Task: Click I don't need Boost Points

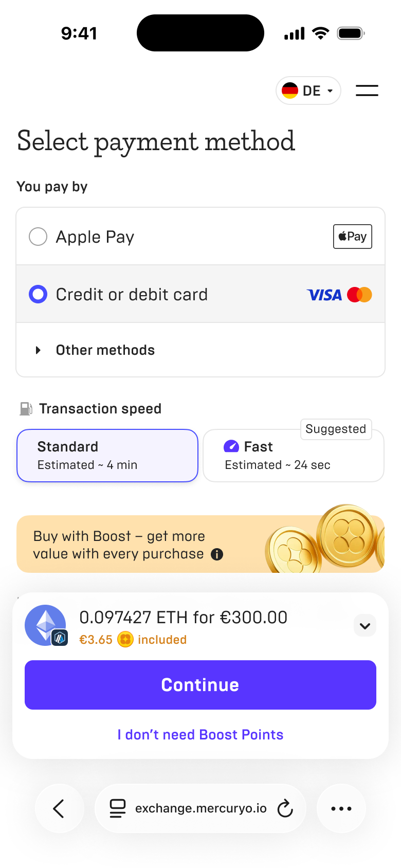Action: click(x=200, y=735)
